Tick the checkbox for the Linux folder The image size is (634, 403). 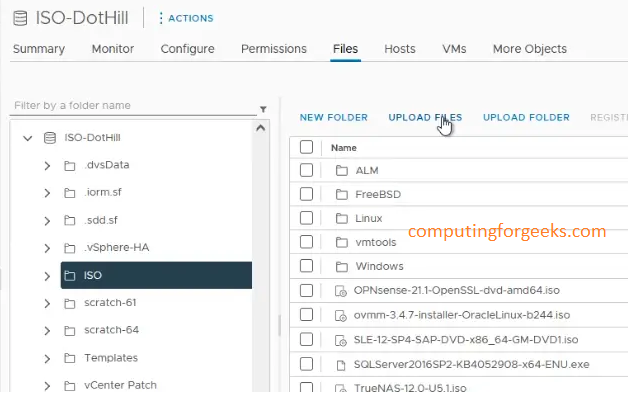coord(307,218)
